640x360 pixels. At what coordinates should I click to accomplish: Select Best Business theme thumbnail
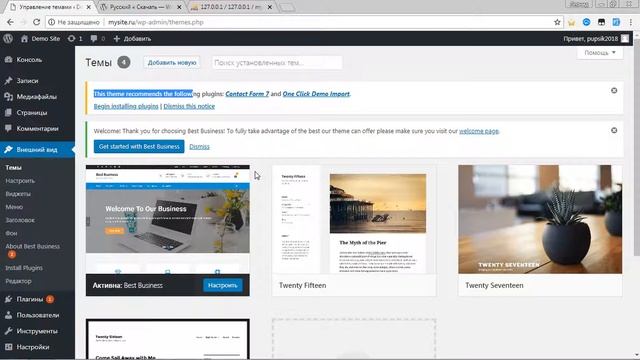168,219
